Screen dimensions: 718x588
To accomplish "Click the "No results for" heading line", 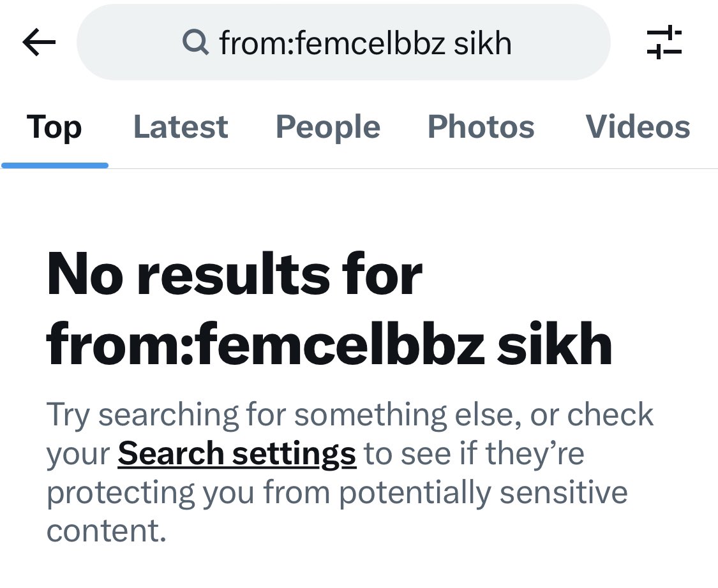I will pyautogui.click(x=235, y=275).
